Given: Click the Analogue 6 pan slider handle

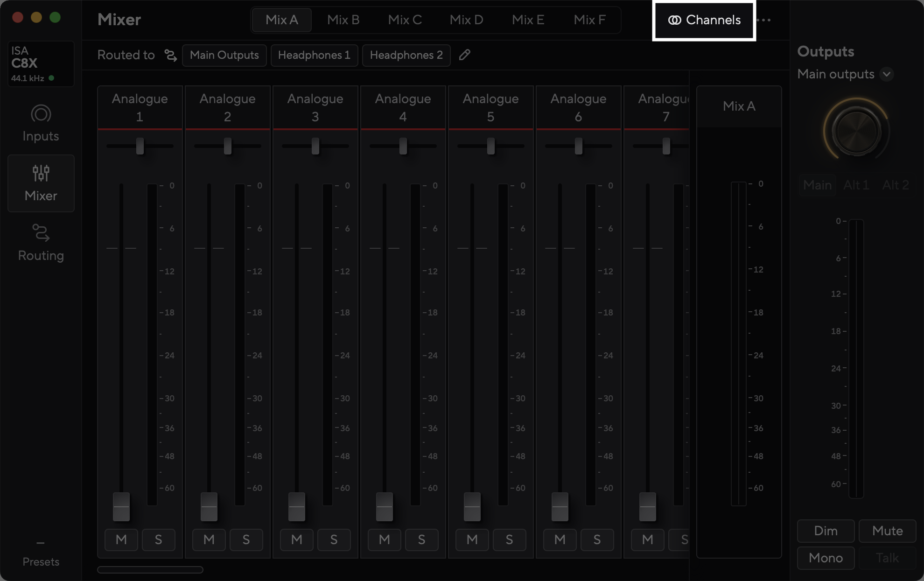Looking at the screenshot, I should click(579, 146).
